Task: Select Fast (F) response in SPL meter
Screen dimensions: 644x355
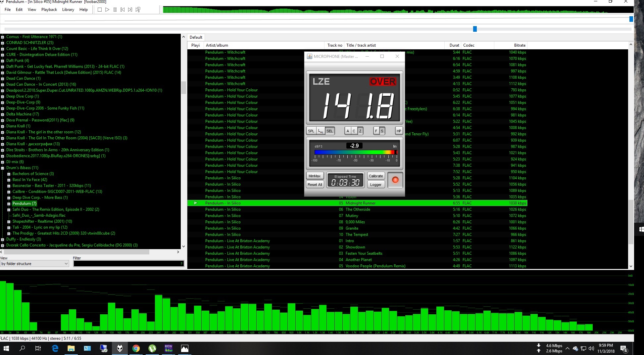Action: (x=376, y=131)
